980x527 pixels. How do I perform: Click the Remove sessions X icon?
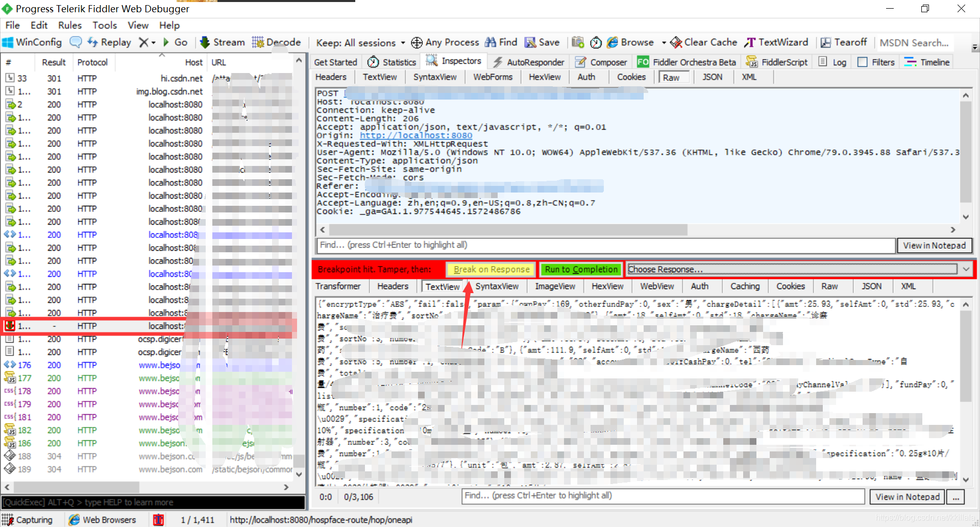(144, 42)
